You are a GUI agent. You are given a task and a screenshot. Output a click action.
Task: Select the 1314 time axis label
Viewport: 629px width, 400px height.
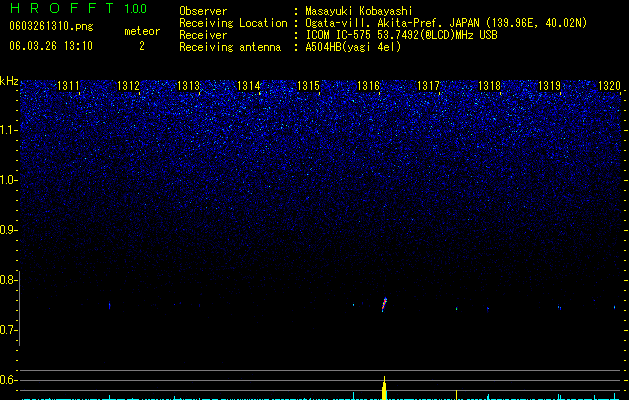tap(249, 85)
